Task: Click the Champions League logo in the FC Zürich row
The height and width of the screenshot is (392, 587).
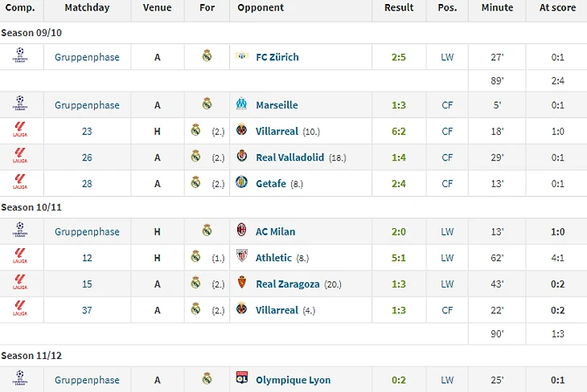Action: (20, 55)
